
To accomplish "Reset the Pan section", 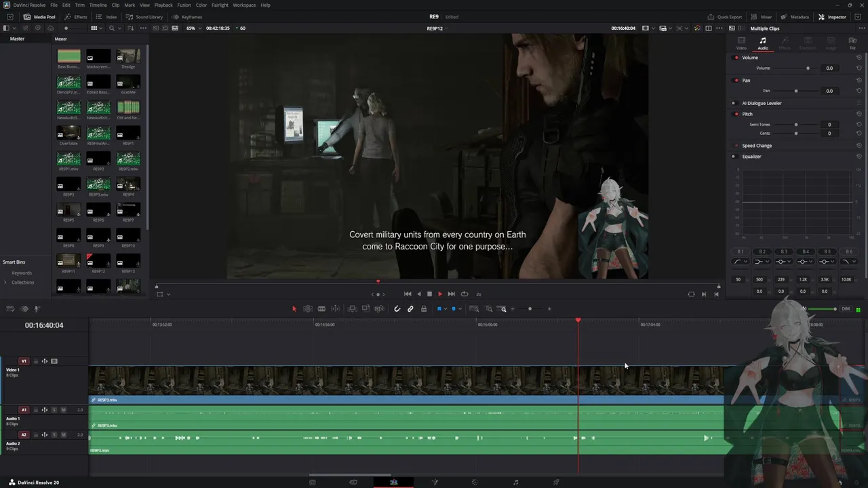I will [859, 81].
